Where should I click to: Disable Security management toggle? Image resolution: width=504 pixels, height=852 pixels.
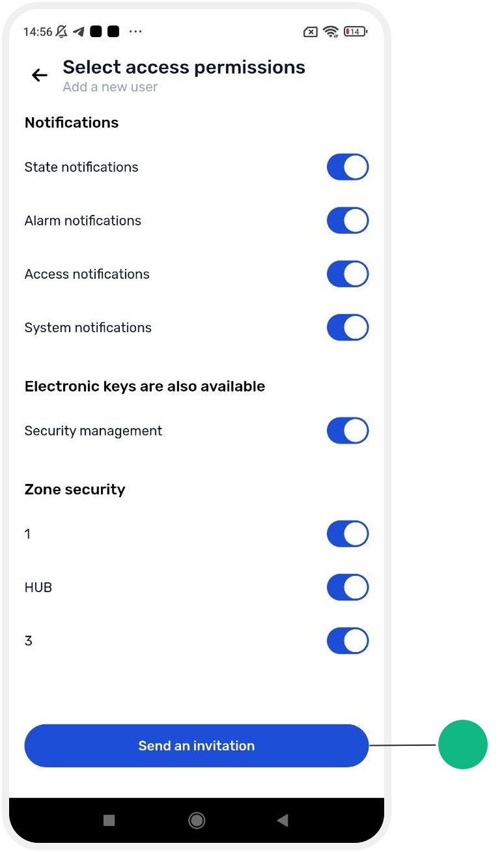348,431
